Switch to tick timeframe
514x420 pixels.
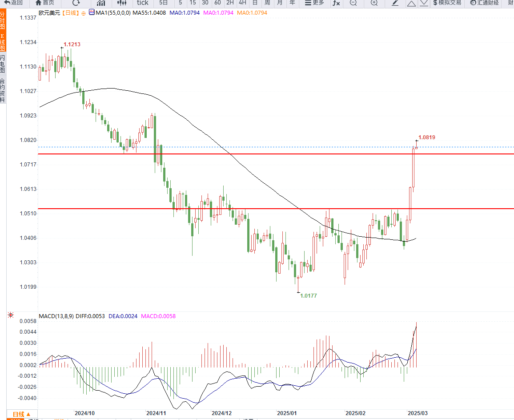pyautogui.click(x=143, y=3)
